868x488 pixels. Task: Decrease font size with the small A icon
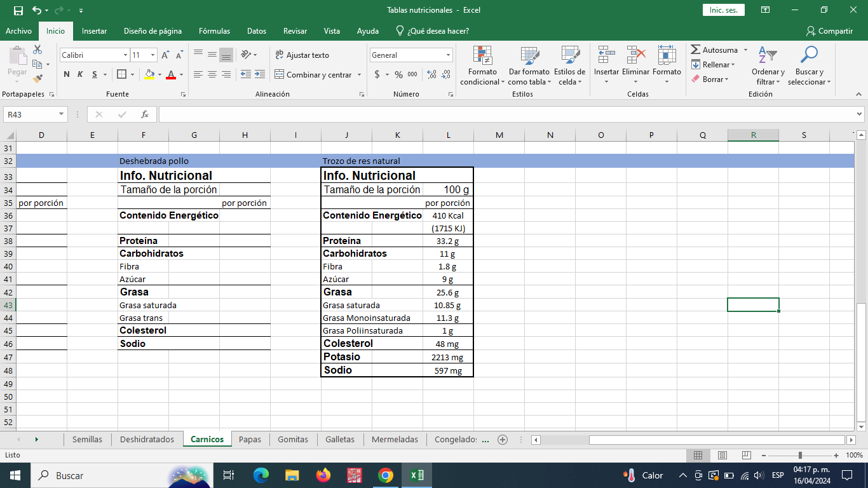point(180,55)
